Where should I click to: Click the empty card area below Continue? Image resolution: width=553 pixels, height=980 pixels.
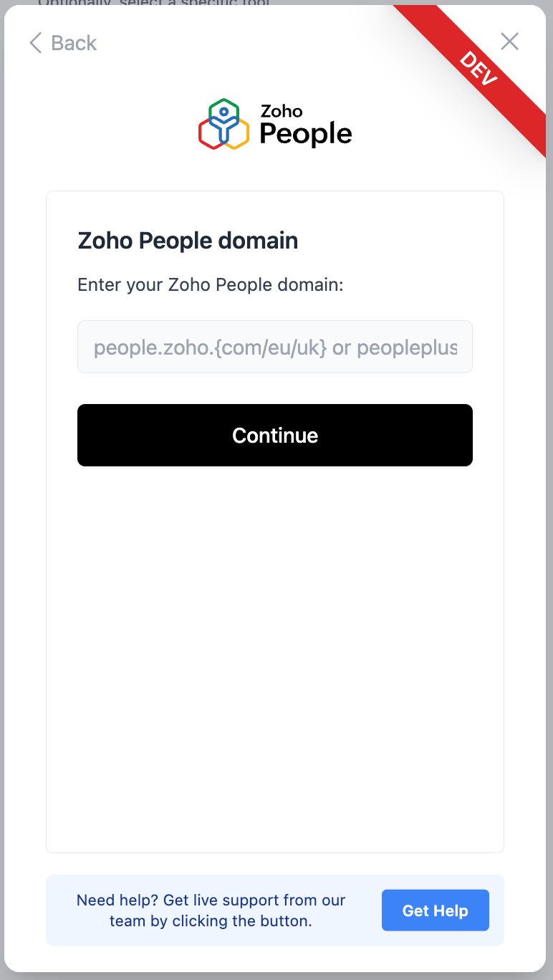tap(275, 645)
